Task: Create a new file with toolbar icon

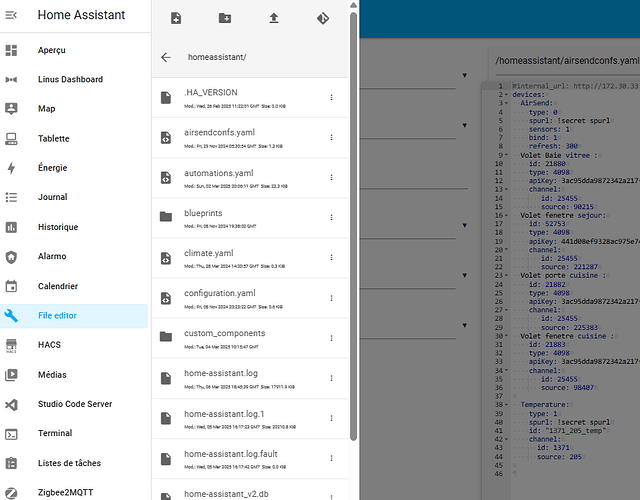Action: point(176,18)
